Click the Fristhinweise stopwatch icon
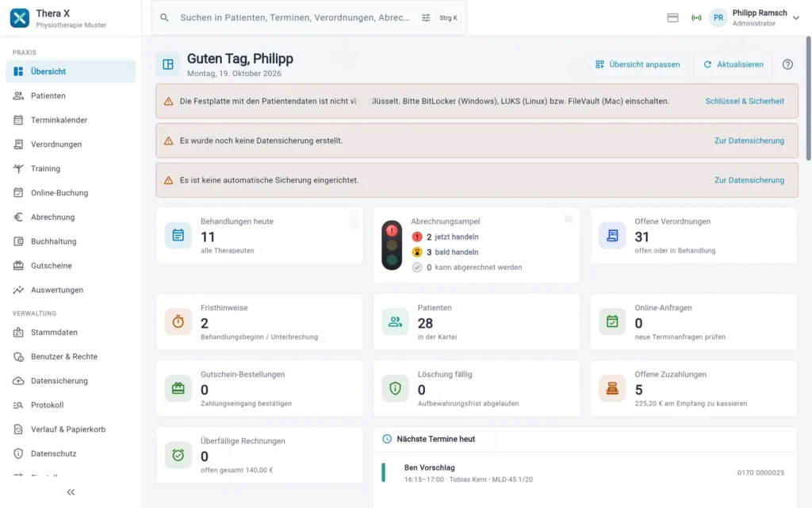Screen dimensions: 812x508 [x=178, y=321]
